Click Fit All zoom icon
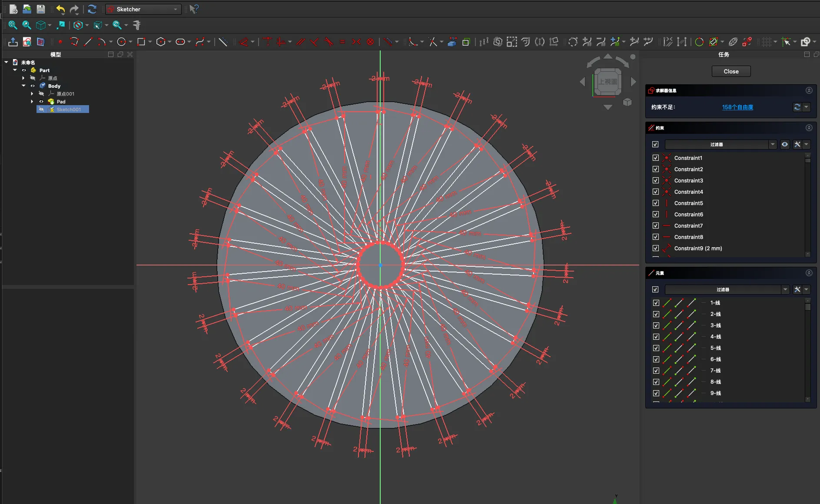820x504 pixels. 13,25
